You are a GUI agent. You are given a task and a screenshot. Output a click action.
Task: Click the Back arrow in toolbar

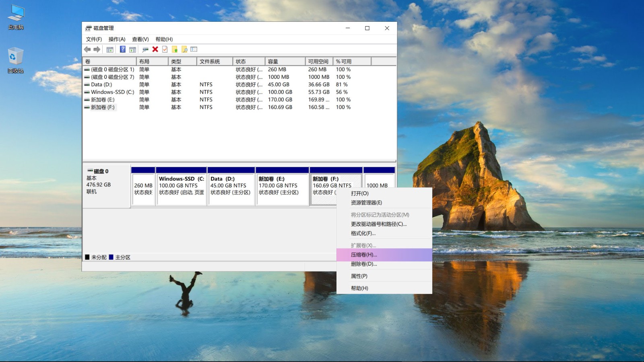tap(87, 49)
